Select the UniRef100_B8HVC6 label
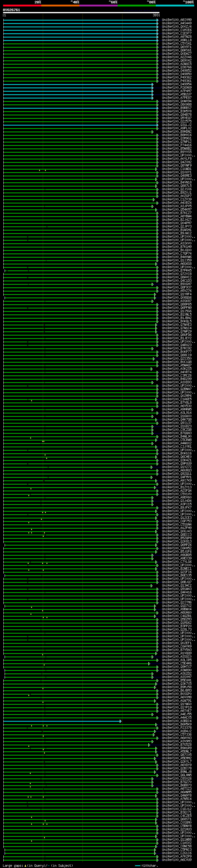The image size is (197, 868). [177, 135]
